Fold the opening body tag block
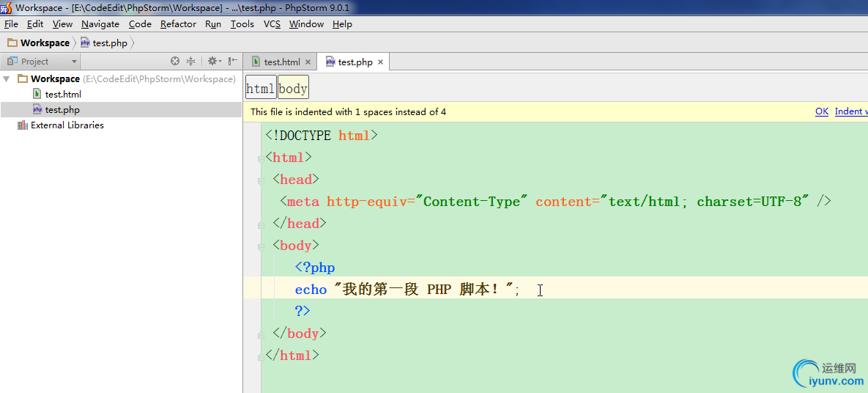868x393 pixels. click(x=261, y=248)
